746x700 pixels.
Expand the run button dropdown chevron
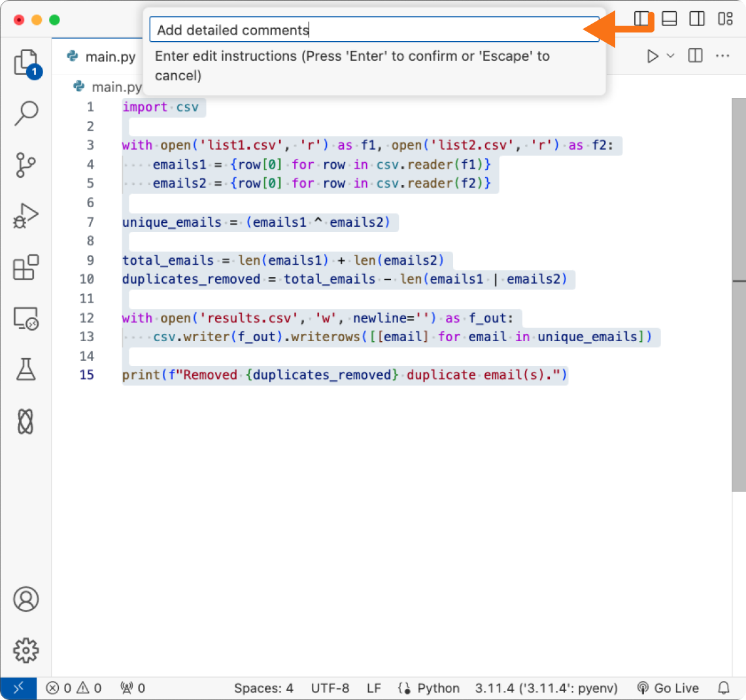(670, 56)
